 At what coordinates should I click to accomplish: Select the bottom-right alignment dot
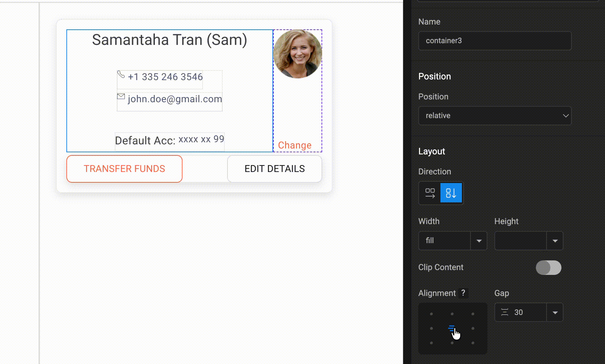click(x=474, y=343)
